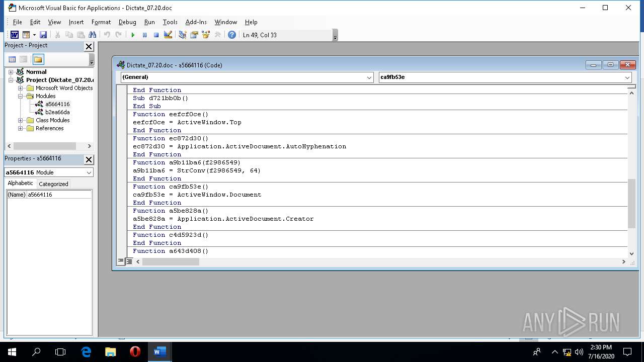The height and width of the screenshot is (362, 644).
Task: Open Microsoft Edge from taskbar
Action: pos(86,352)
